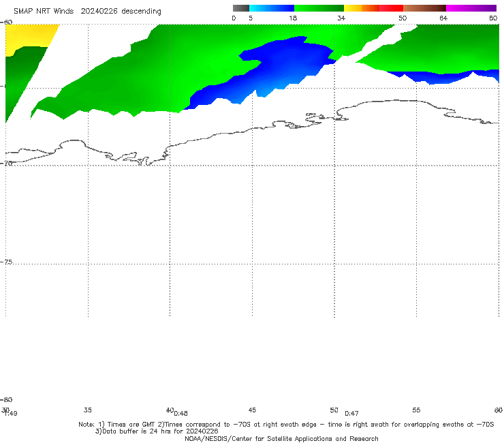Click the green segment of the color bar
The width and height of the screenshot is (504, 443).
(x=319, y=8)
